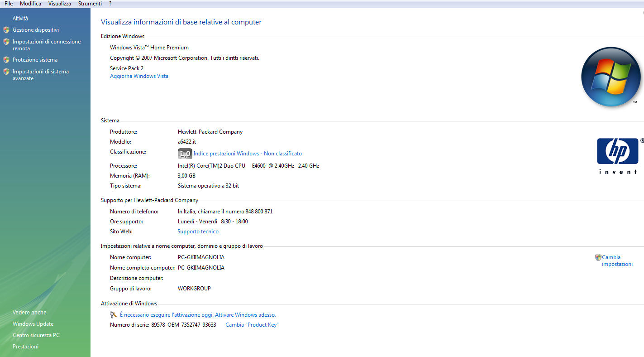Viewport: 644px width, 357px height.
Task: Click shield icon beside Cambia impostazioni
Action: coord(598,257)
